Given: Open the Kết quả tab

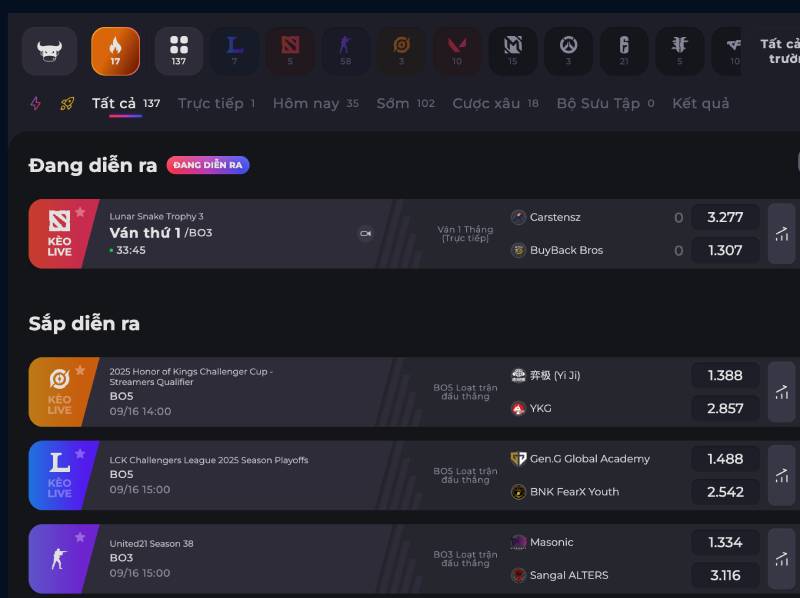Looking at the screenshot, I should click(x=700, y=103).
